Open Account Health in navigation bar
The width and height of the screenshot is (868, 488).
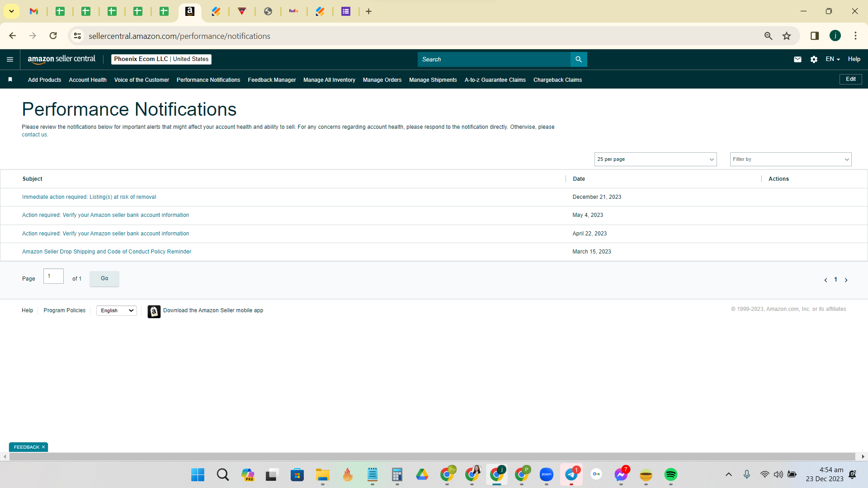[x=88, y=80]
